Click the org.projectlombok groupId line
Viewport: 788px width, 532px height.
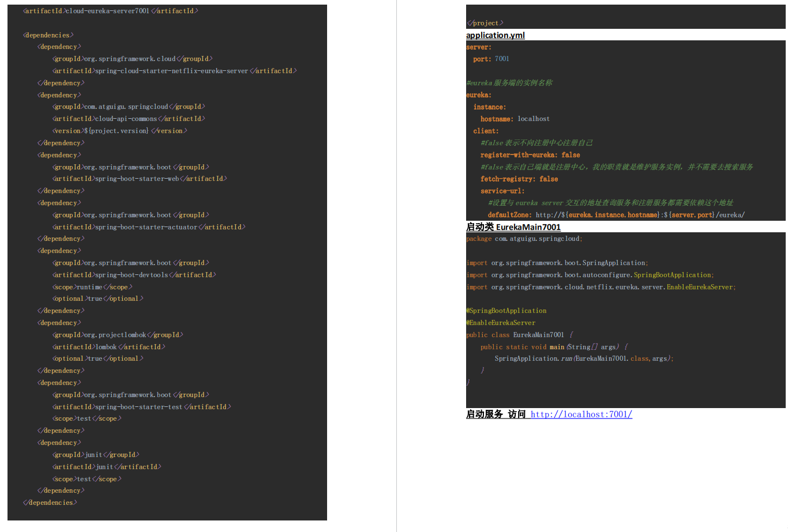point(118,335)
